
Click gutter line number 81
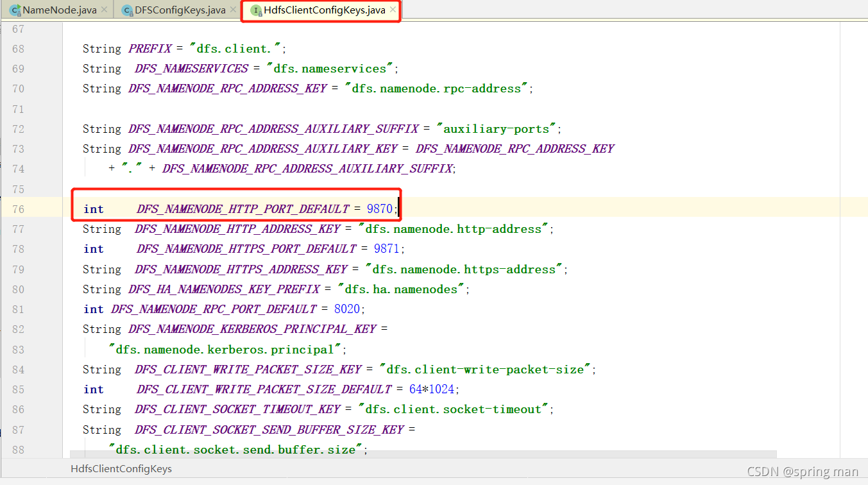click(x=18, y=309)
